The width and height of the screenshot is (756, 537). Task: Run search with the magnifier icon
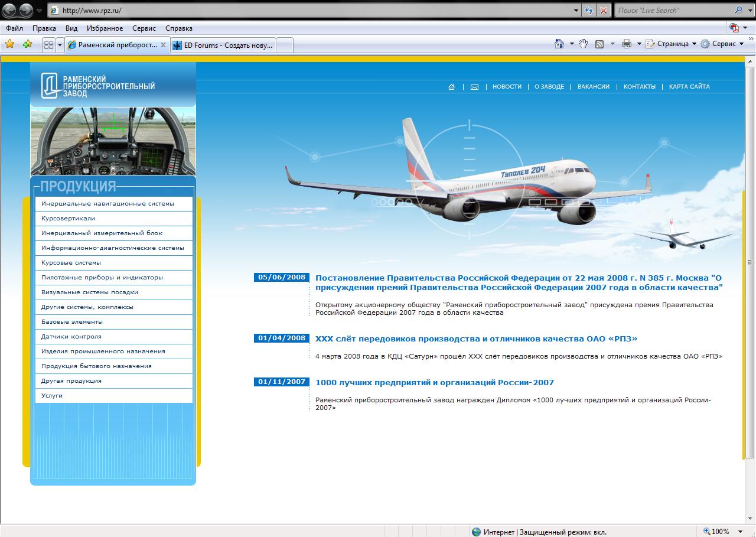point(739,10)
